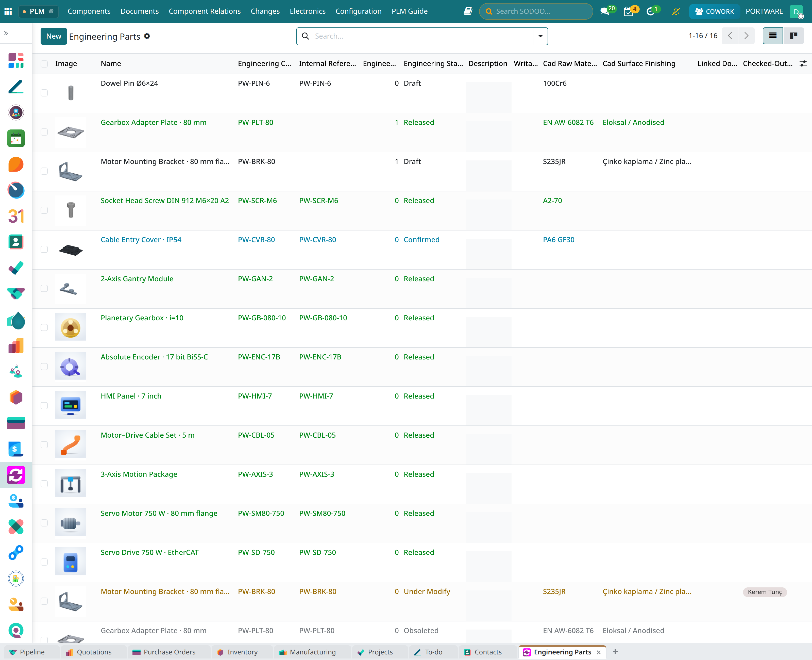Open the contacts app icon in sidebar

pos(16,242)
